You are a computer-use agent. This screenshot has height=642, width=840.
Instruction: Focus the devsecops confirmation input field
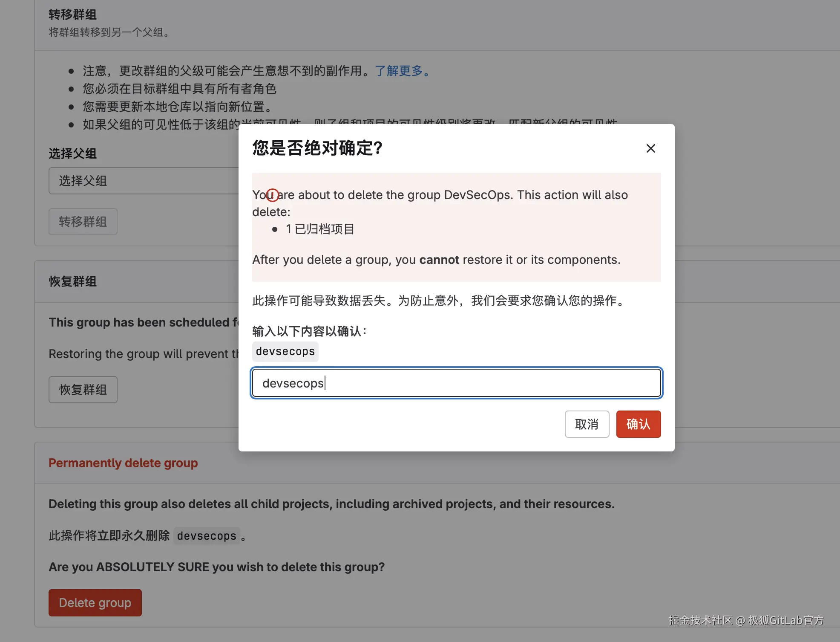456,383
